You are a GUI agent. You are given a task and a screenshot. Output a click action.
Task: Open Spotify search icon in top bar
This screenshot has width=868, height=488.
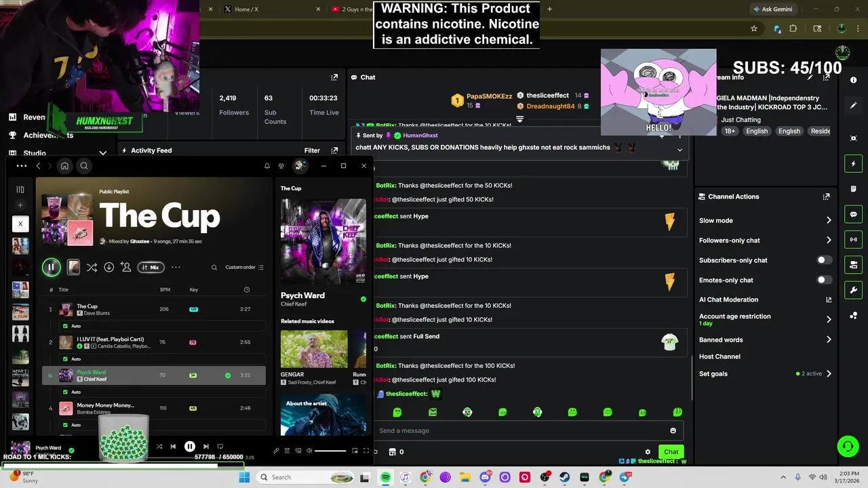(84, 165)
